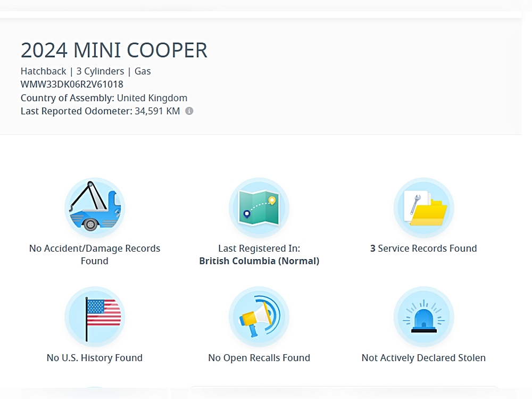
Task: Click the blue siren stolen status icon
Action: (423, 317)
